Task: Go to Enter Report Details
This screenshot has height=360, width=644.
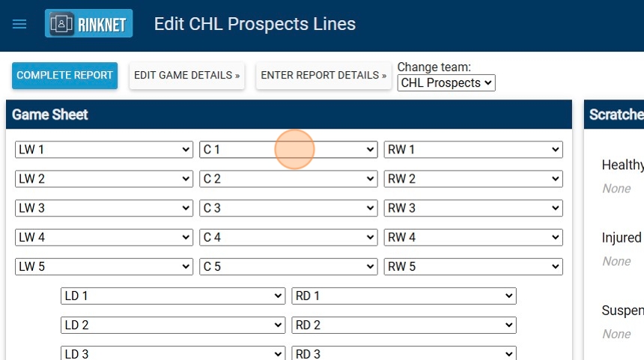Action: coord(323,76)
